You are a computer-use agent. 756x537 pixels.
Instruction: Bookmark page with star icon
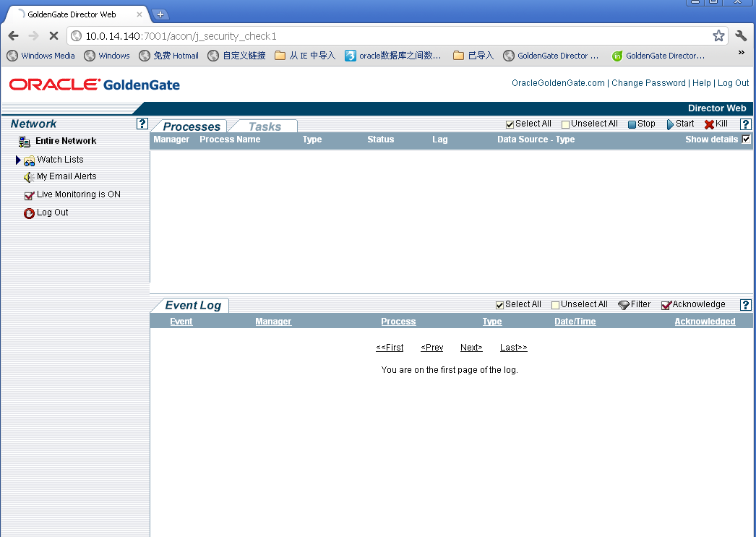[718, 35]
